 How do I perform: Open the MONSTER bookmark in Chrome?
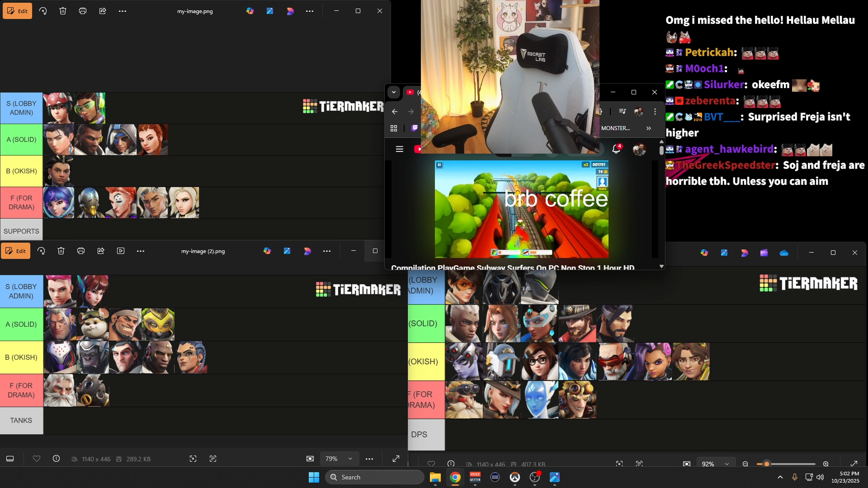(x=615, y=128)
